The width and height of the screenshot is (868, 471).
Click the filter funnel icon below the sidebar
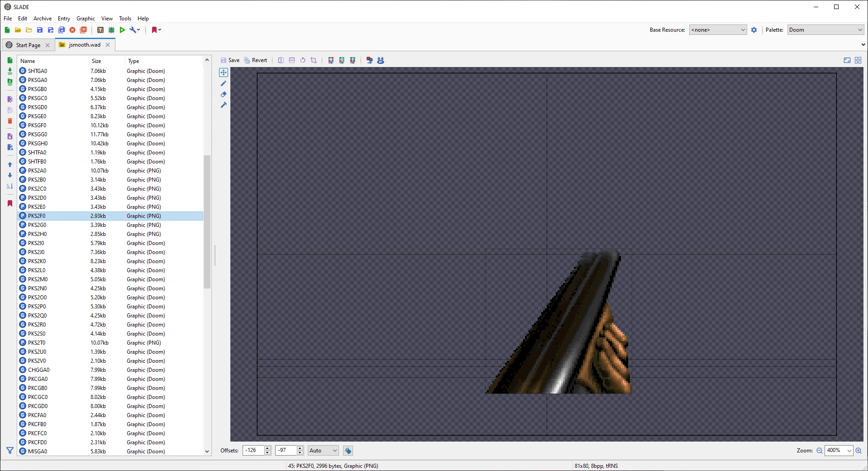[x=10, y=451]
